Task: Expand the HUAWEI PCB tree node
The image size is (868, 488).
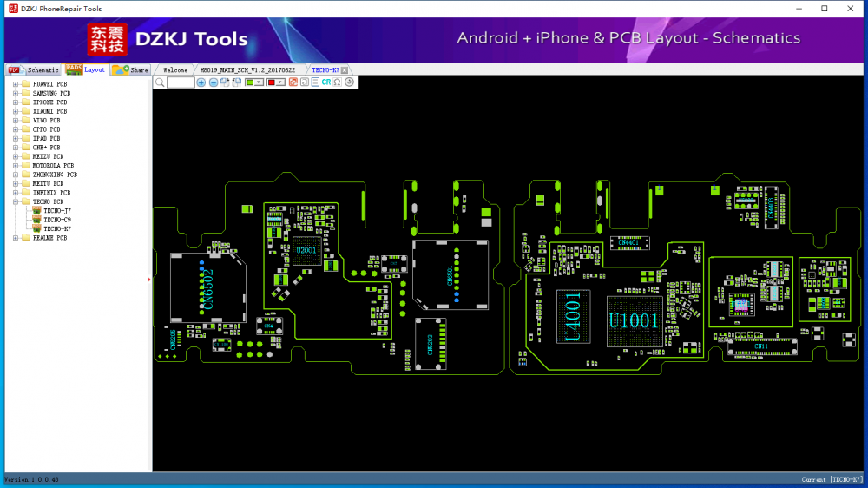Action: coord(16,85)
